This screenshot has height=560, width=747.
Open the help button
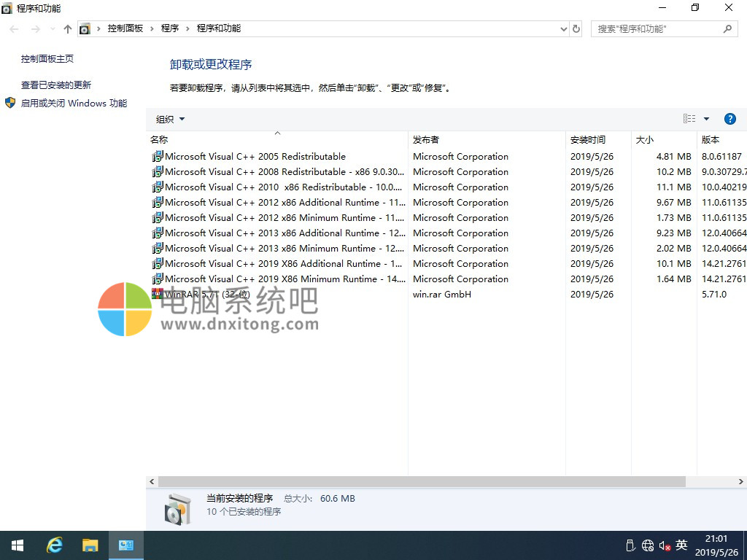tap(729, 119)
